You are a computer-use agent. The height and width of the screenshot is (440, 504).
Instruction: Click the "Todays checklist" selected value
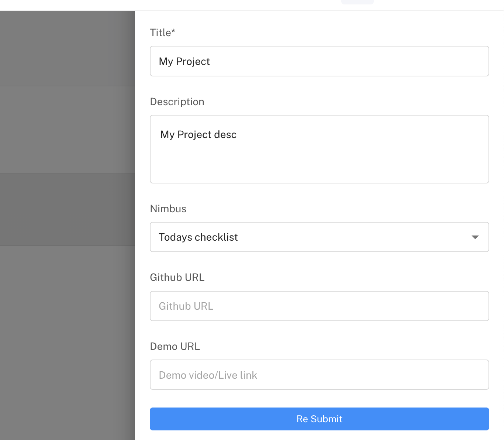click(198, 237)
